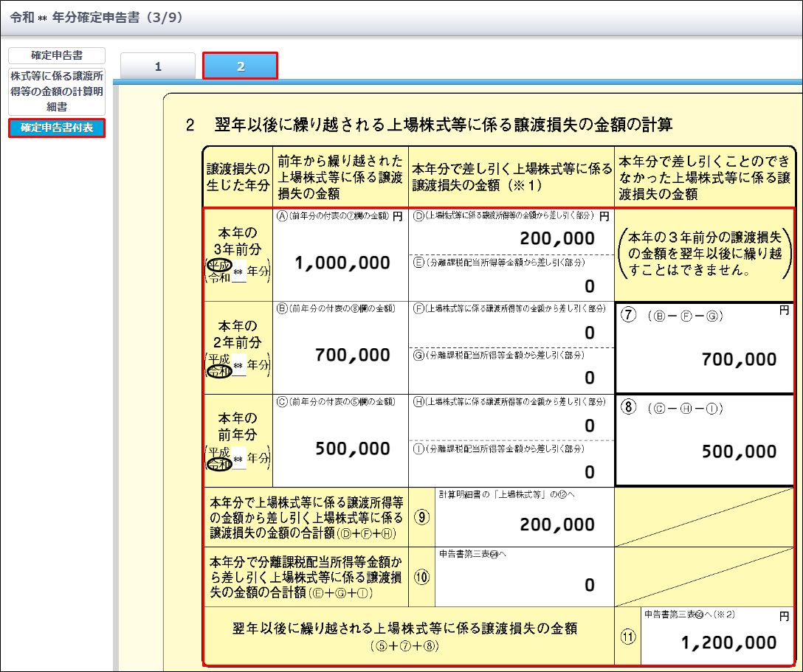Click the 譲渡損失の生じた年分 column header
803x672 pixels.
238,177
